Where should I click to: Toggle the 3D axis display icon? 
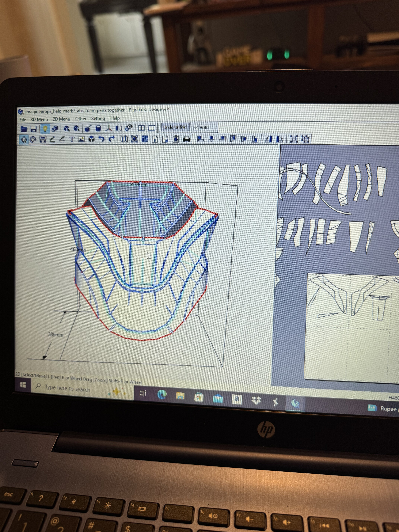(109, 128)
